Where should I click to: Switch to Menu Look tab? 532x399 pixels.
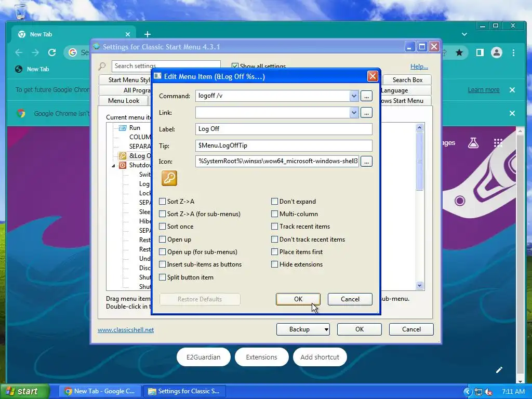(124, 100)
